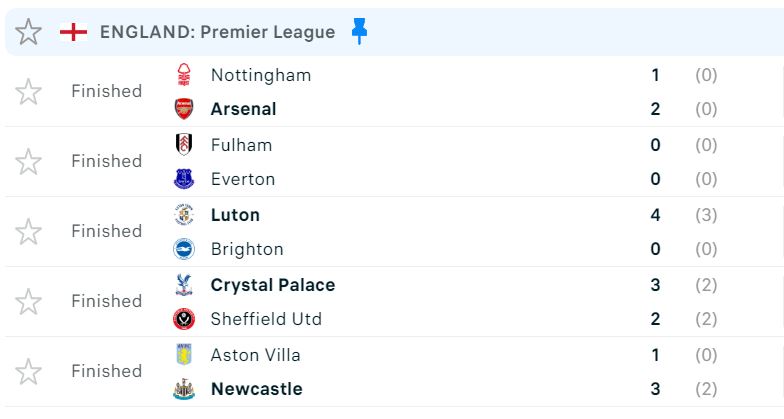Click the Sheffield Utd club crest

[x=184, y=319]
